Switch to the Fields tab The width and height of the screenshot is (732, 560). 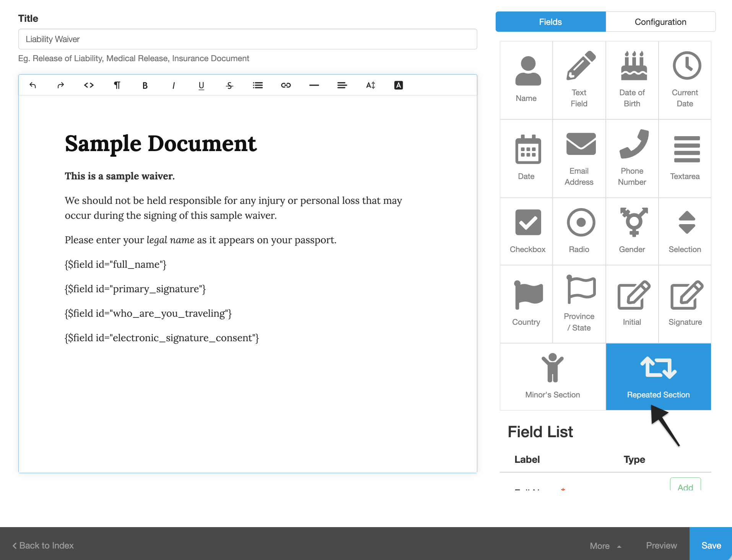pyautogui.click(x=551, y=22)
